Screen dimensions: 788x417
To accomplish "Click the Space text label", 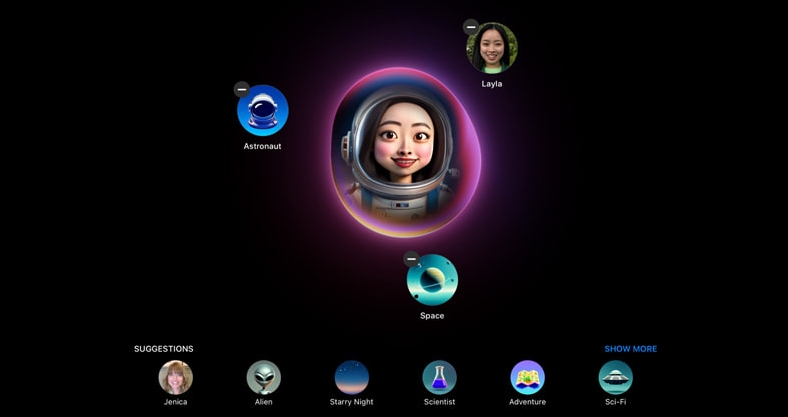I will (x=432, y=316).
